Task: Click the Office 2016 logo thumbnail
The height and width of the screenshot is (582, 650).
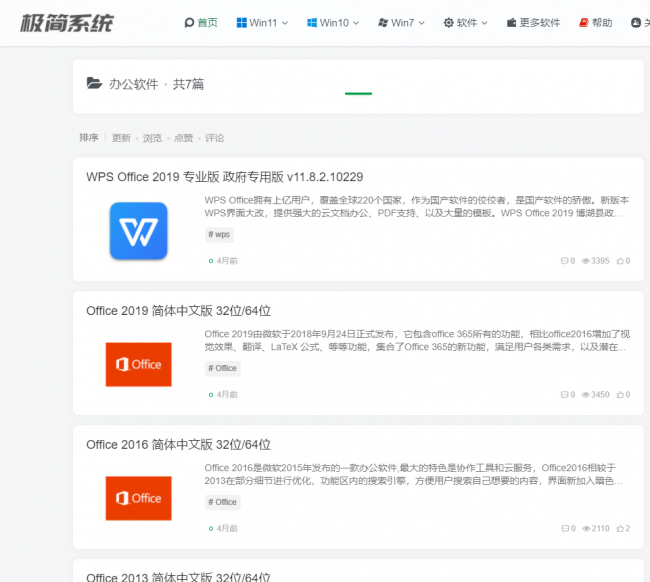Action: 138,498
